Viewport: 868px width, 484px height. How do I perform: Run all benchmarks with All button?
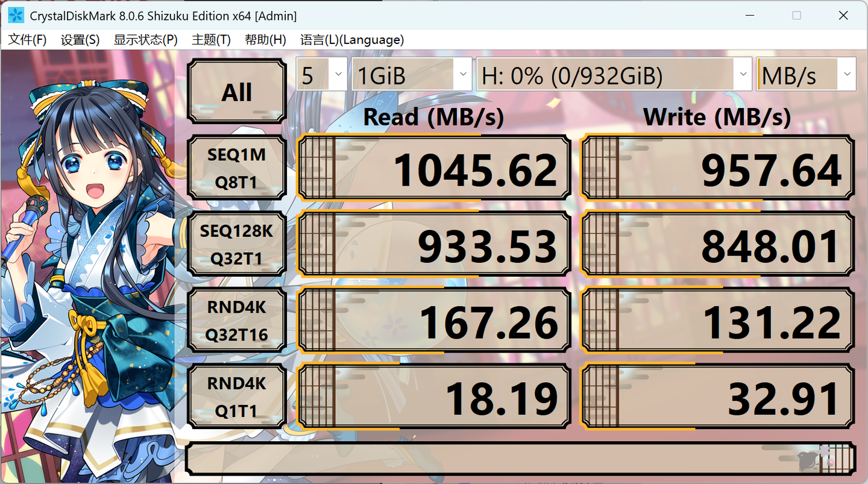(x=236, y=92)
